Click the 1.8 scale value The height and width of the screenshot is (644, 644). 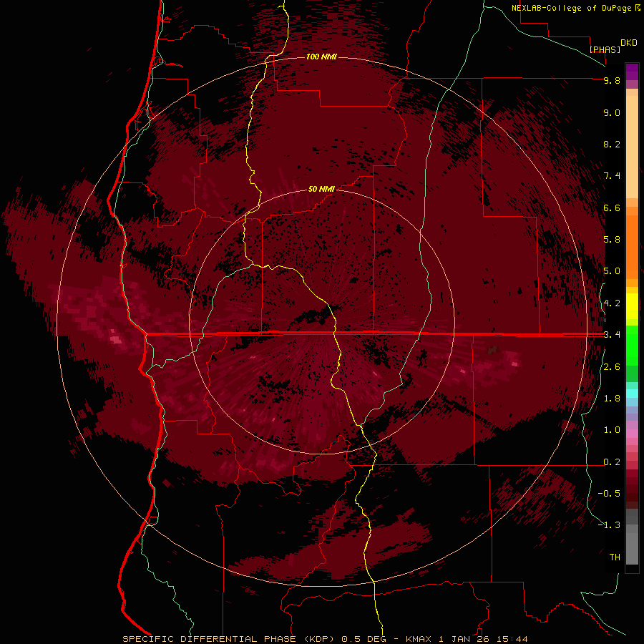[x=612, y=399]
